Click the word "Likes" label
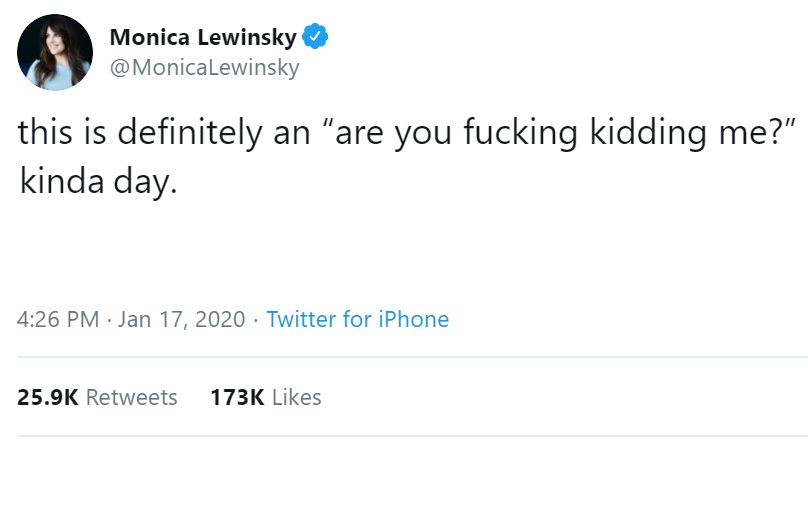Image resolution: width=808 pixels, height=508 pixels. (x=296, y=397)
